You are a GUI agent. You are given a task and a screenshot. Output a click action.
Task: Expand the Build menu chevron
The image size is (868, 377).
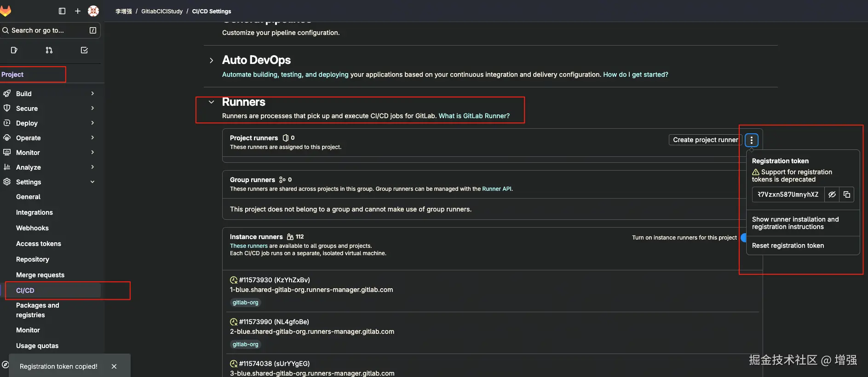[x=92, y=93]
